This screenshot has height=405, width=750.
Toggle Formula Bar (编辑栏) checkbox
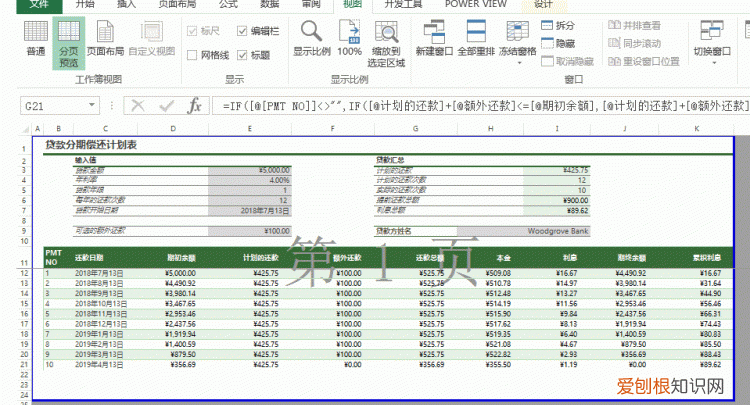[242, 31]
